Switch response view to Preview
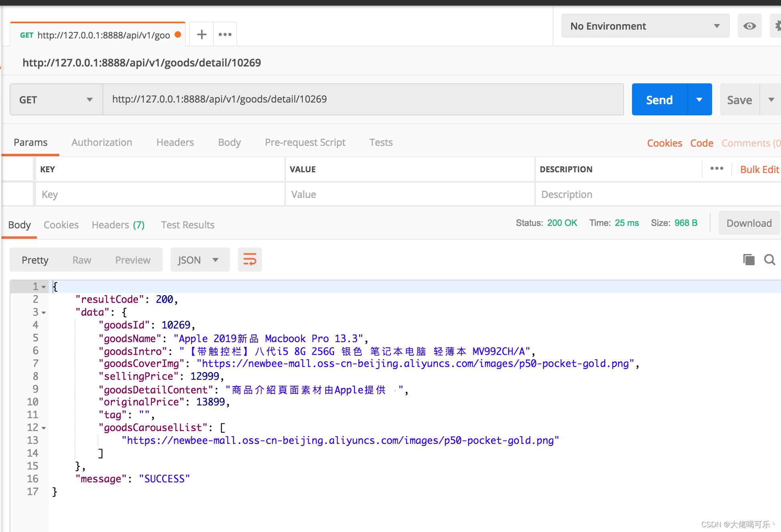The width and height of the screenshot is (781, 532). [133, 260]
